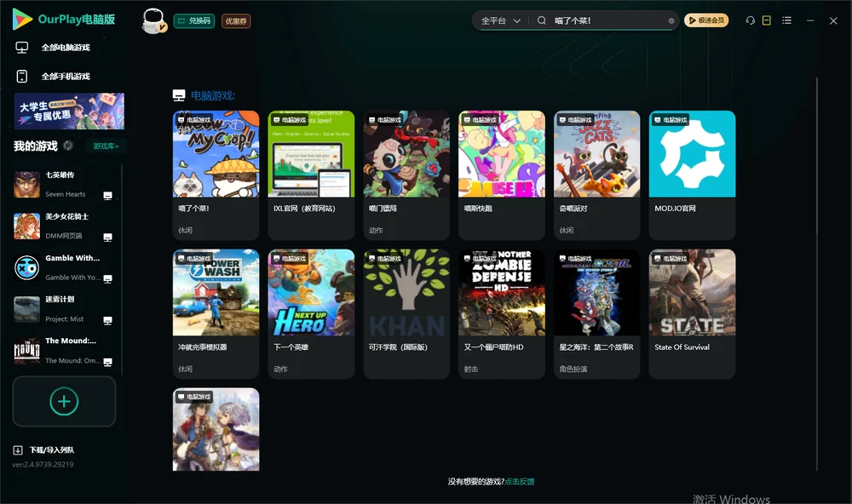Click the 点击反馈 feedback link
The width and height of the screenshot is (852, 504).
520,482
